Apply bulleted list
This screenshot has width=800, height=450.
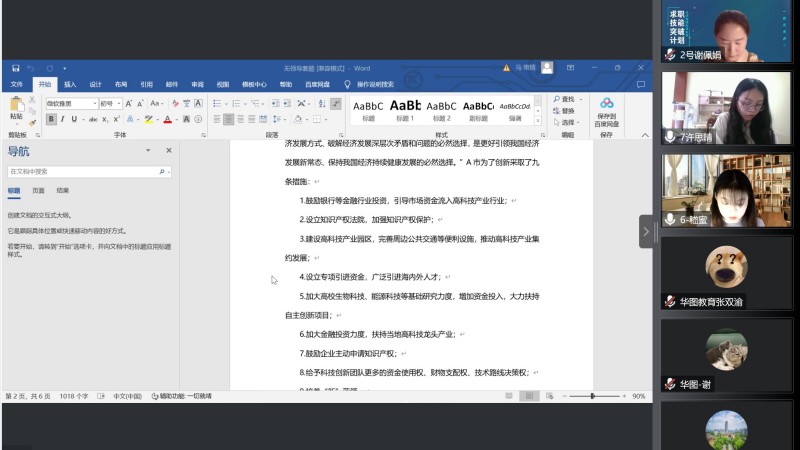[x=217, y=104]
